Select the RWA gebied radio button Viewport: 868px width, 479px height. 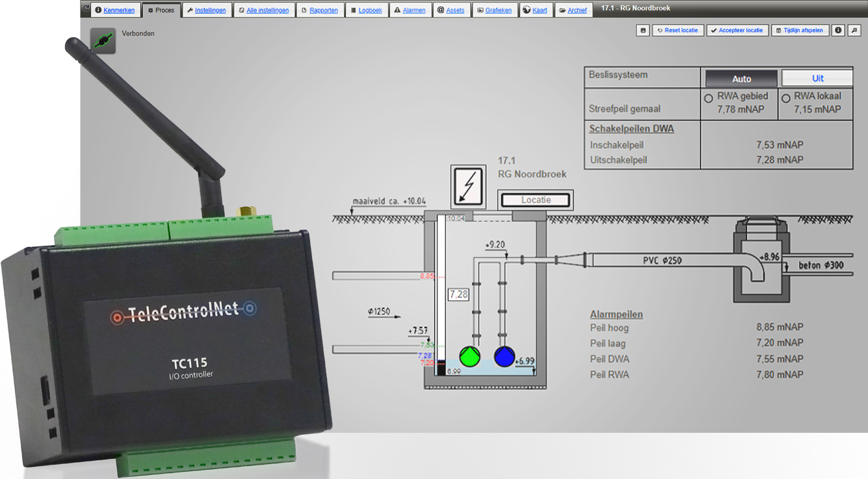click(x=709, y=98)
